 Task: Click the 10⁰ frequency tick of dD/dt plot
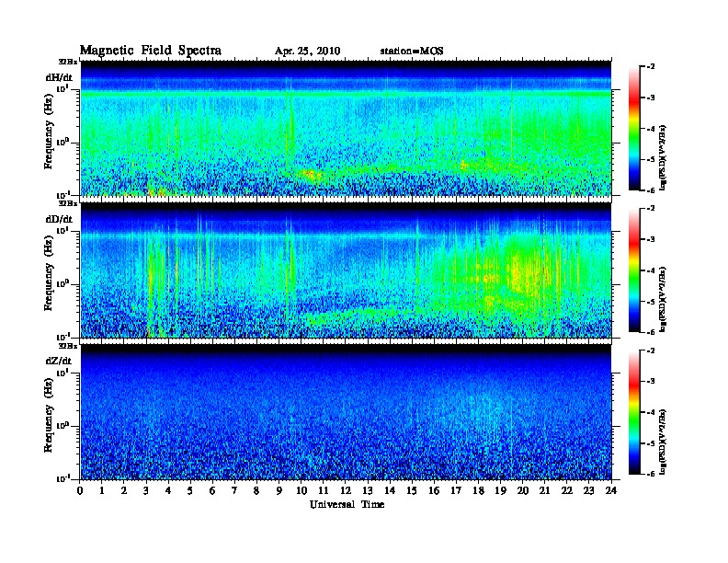(x=63, y=284)
